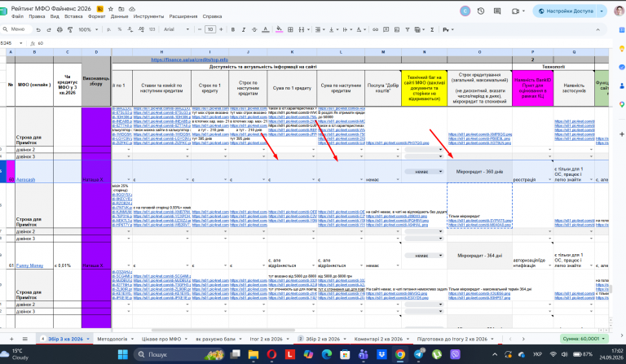Open the Файл menu
626x364 pixels.
(18, 16)
